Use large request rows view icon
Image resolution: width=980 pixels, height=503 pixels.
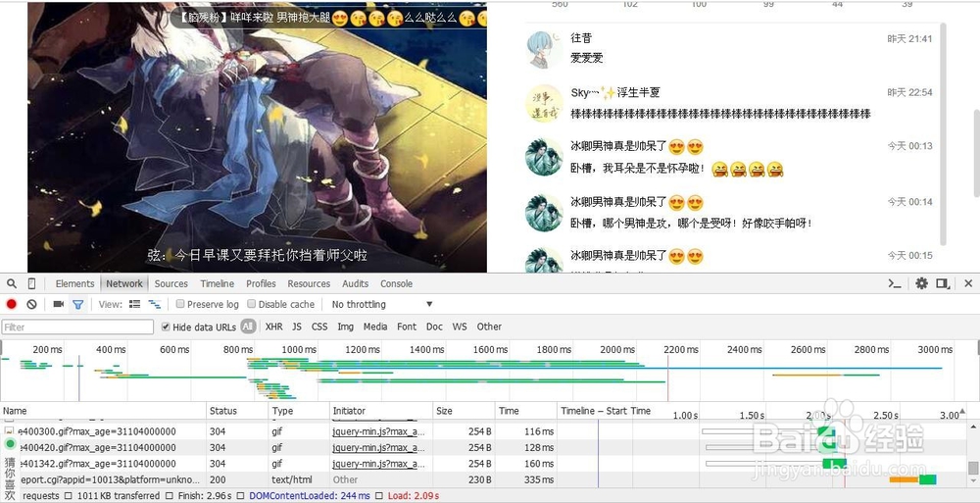tap(134, 304)
